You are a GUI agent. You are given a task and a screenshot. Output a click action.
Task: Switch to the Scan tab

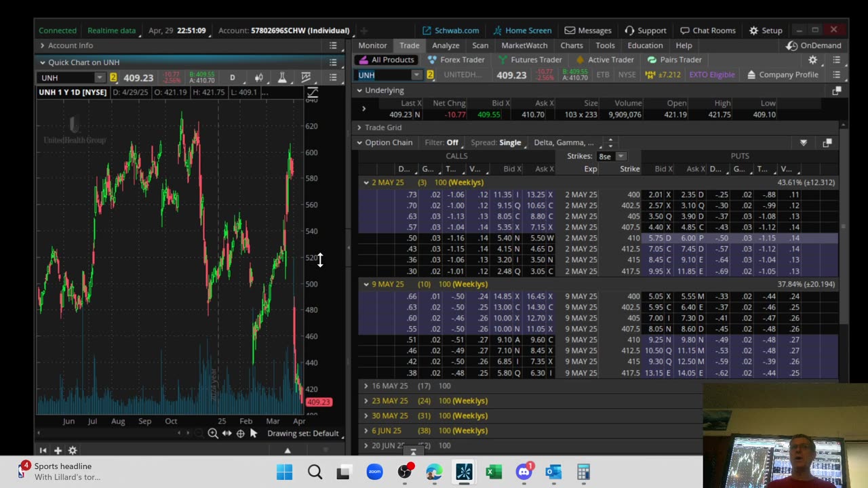tap(480, 45)
